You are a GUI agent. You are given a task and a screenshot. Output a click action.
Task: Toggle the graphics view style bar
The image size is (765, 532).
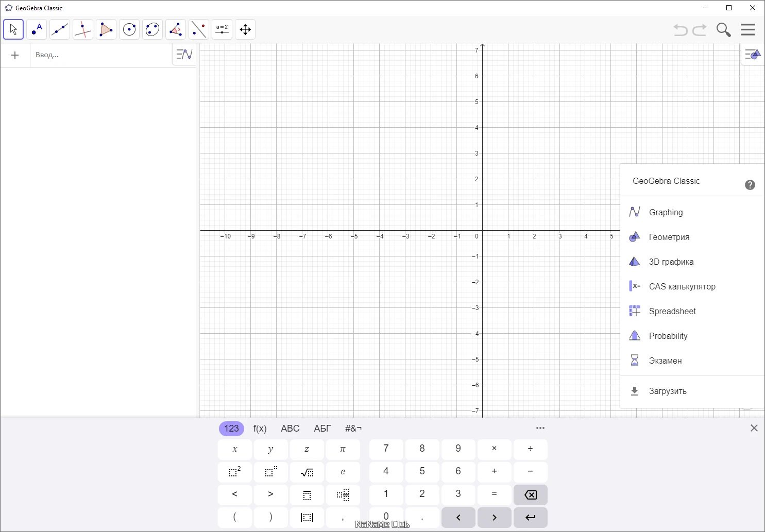753,54
